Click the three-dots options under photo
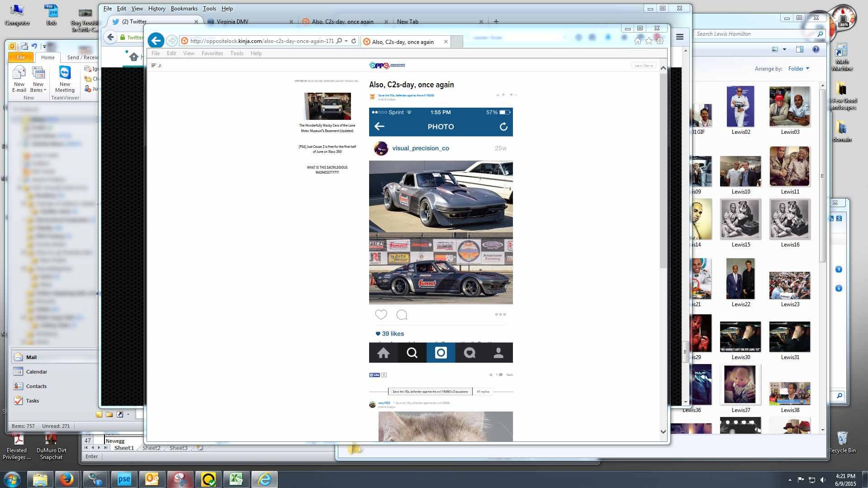This screenshot has width=868, height=488. tap(500, 314)
